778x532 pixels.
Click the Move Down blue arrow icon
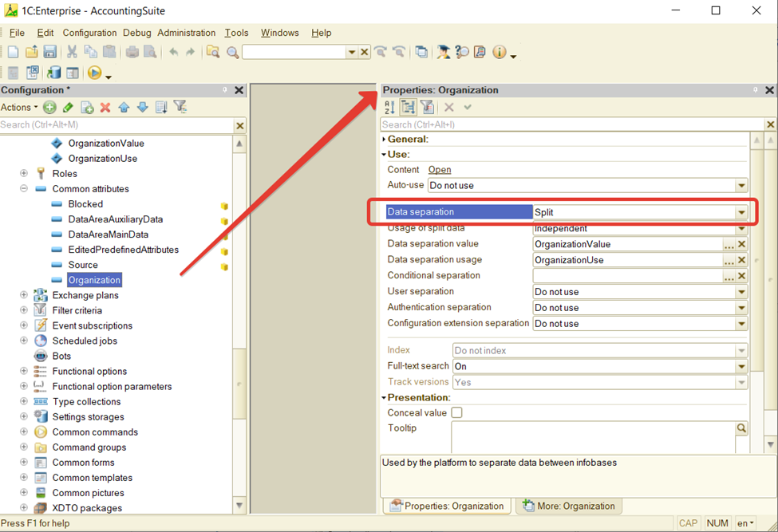[142, 108]
